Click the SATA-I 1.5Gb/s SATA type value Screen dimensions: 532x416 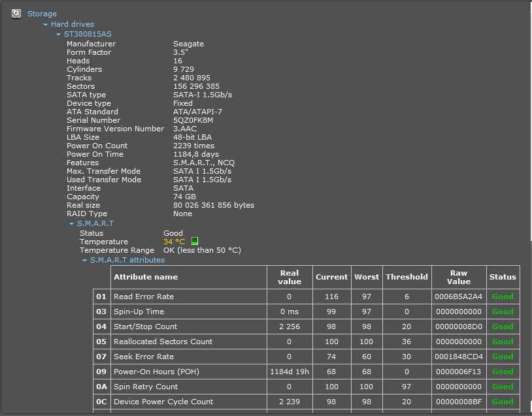pyautogui.click(x=203, y=95)
